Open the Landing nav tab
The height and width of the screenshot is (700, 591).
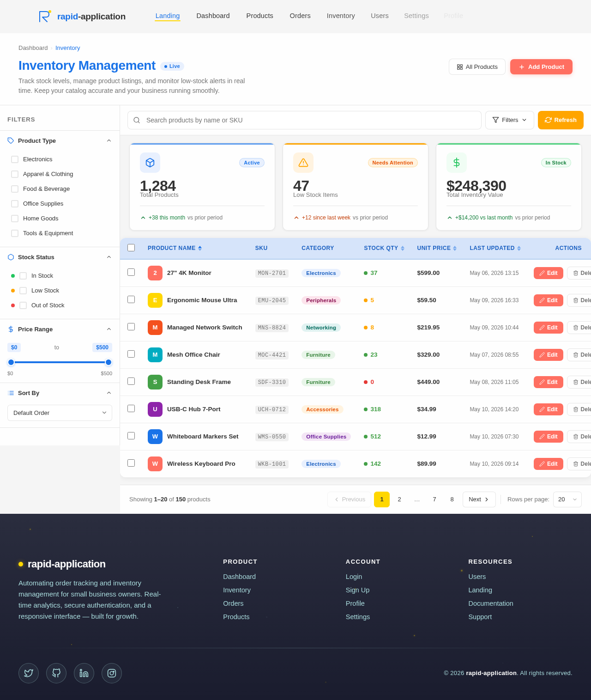click(168, 16)
